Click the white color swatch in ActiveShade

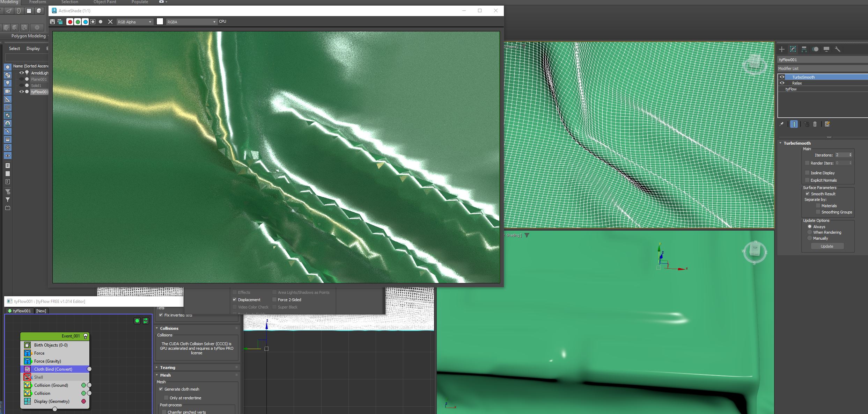tap(160, 22)
